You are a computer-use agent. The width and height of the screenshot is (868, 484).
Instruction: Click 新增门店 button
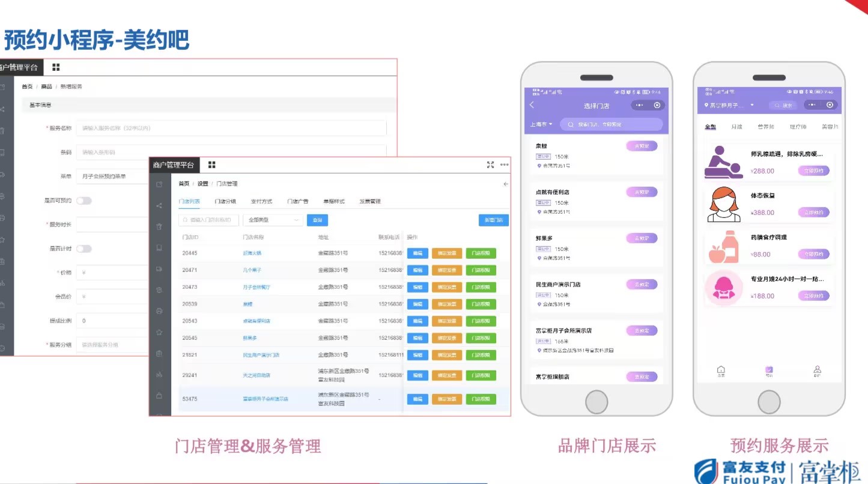coord(494,220)
